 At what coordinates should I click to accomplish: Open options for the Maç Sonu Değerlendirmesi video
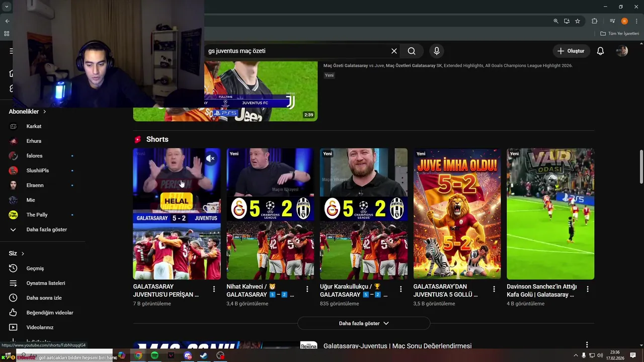pos(587,345)
